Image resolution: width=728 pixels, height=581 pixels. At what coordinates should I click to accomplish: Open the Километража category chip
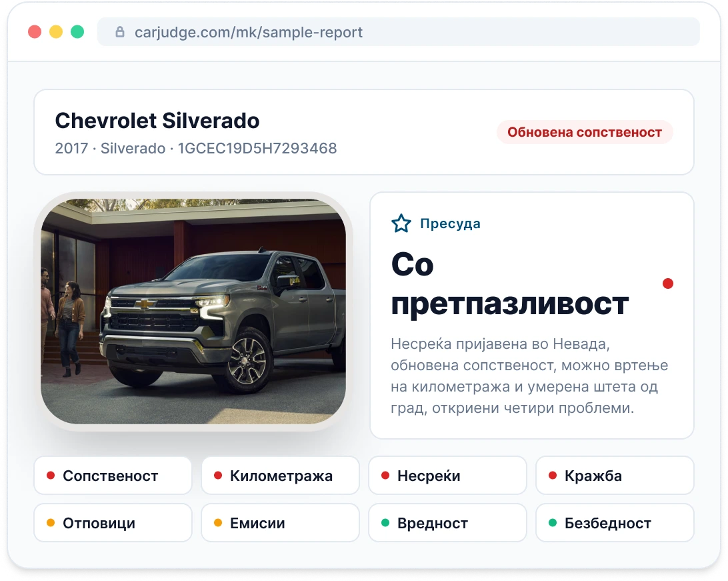281,476
